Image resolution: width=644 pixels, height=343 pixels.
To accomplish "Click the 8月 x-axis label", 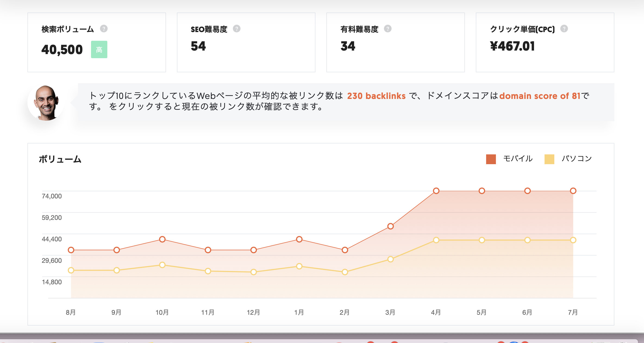I will click(71, 313).
